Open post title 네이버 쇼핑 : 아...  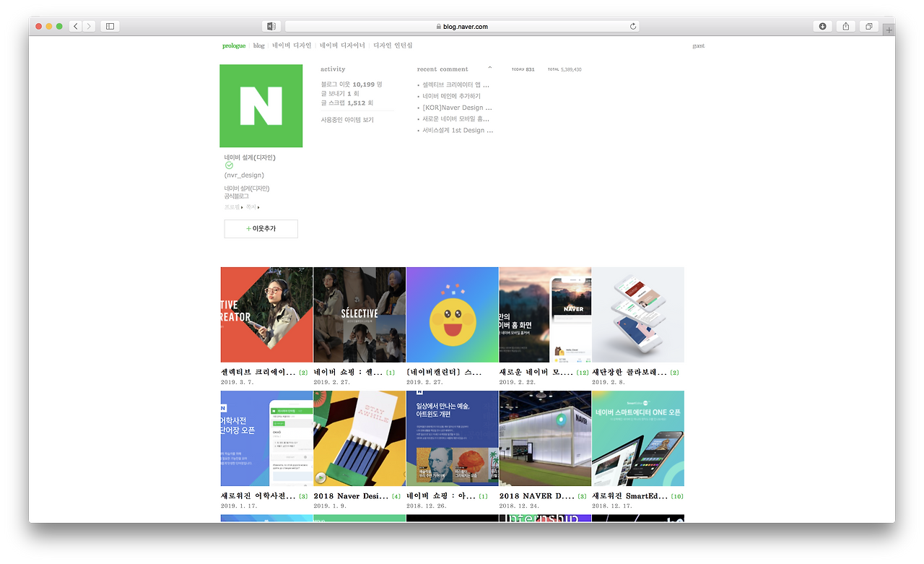coord(441,496)
